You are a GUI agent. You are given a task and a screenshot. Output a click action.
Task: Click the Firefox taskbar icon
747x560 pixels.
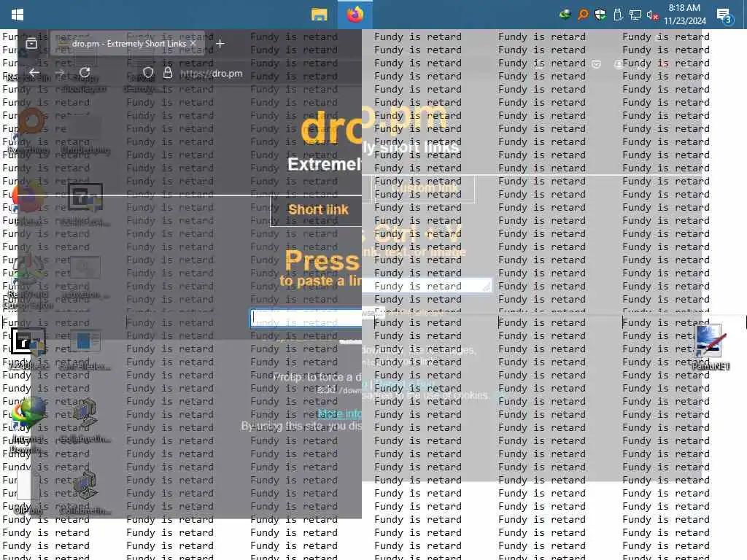pos(355,15)
